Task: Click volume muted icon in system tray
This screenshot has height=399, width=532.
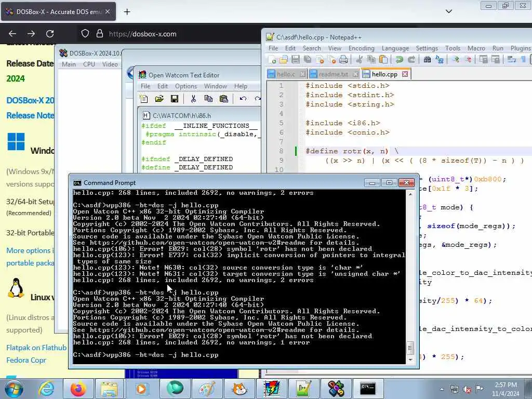Action: point(467,390)
